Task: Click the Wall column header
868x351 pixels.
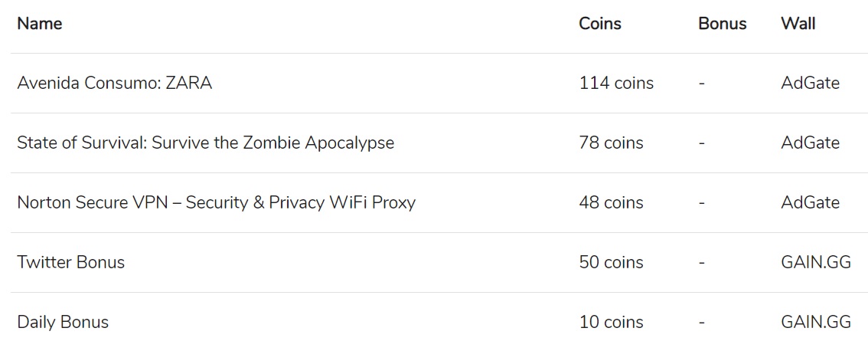Action: (x=798, y=24)
